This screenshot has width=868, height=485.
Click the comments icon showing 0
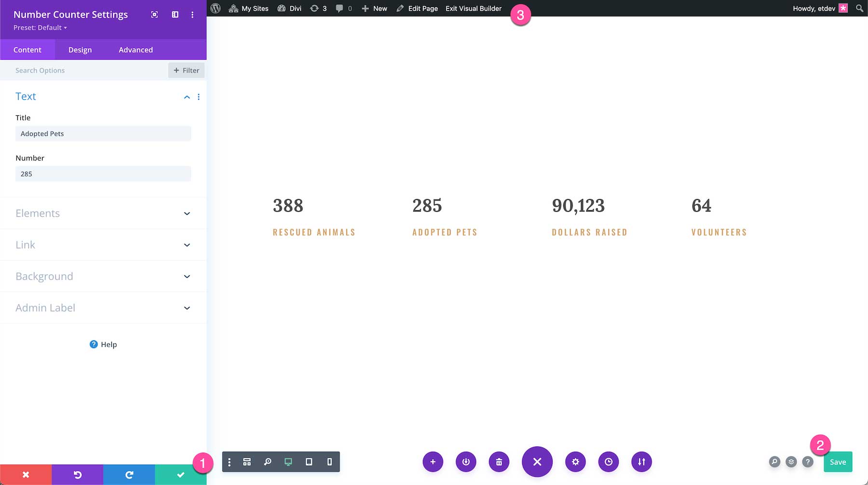click(x=344, y=8)
